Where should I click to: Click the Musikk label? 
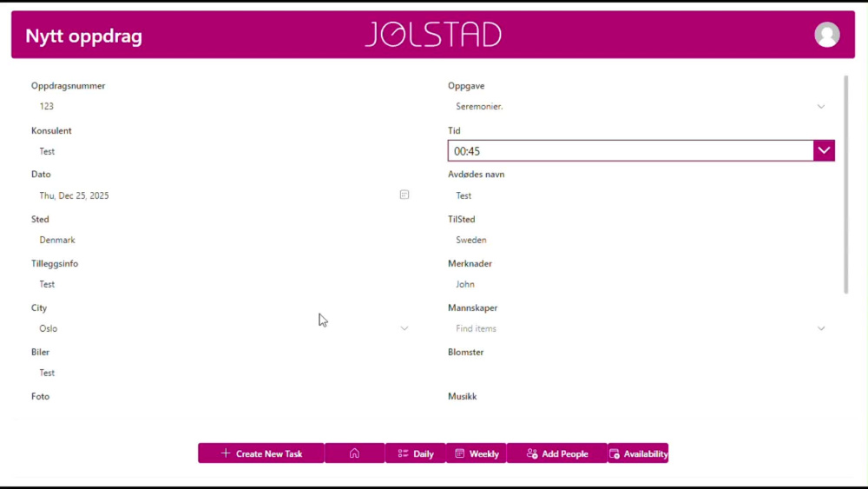(x=463, y=397)
